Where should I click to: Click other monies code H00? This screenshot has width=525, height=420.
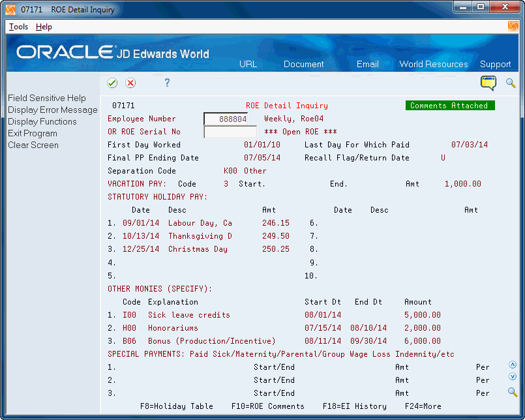(x=129, y=328)
